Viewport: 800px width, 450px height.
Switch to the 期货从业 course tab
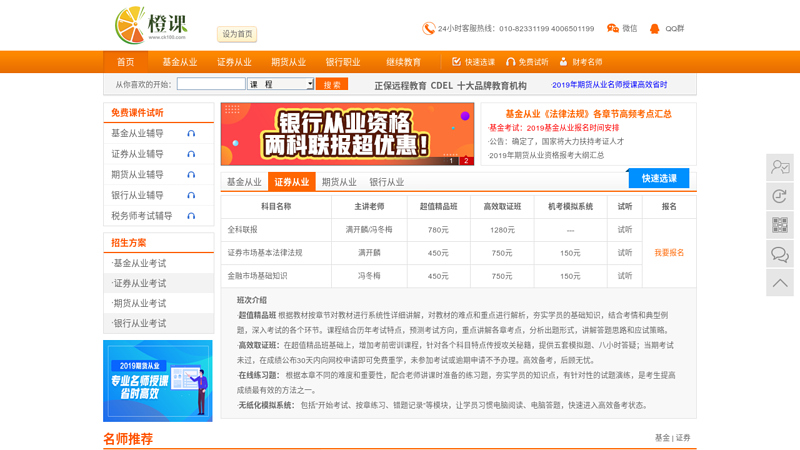(339, 182)
